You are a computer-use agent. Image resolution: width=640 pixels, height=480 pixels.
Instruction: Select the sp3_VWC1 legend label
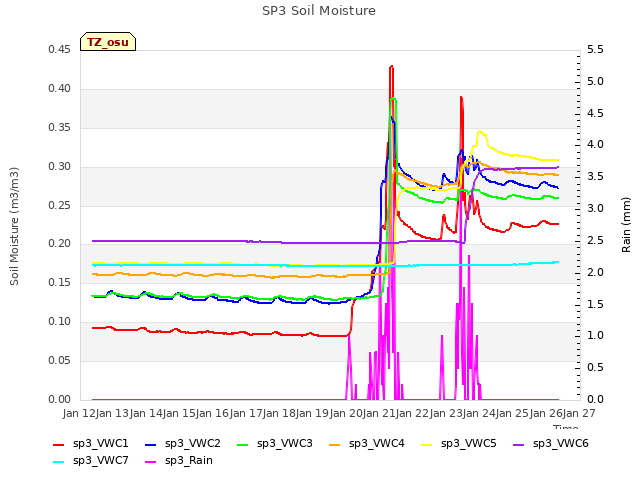100,444
